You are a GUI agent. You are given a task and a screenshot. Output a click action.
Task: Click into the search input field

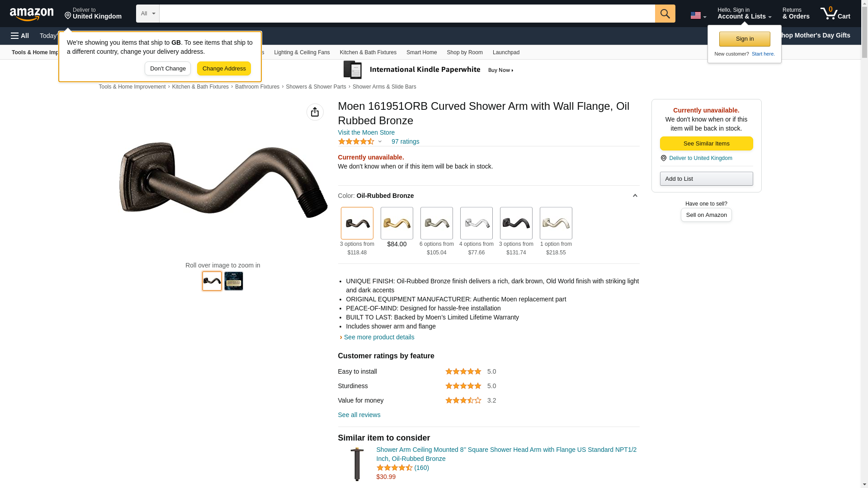click(x=407, y=14)
